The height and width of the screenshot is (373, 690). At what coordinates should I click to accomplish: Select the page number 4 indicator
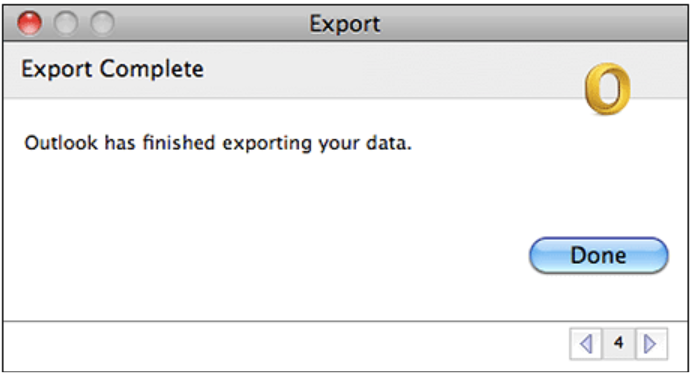619,343
